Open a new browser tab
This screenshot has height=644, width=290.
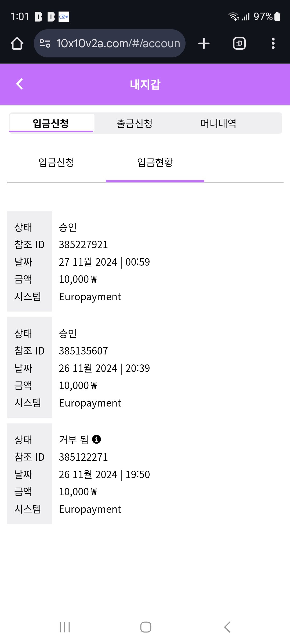(x=204, y=43)
